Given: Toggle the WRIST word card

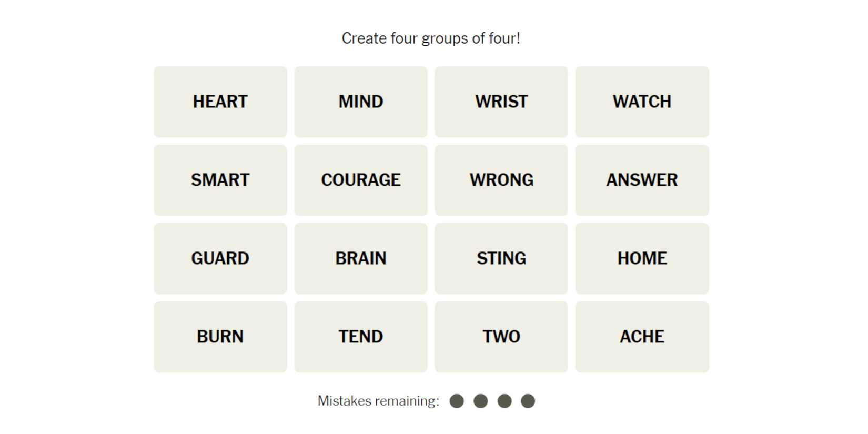Looking at the screenshot, I should coord(501,102).
